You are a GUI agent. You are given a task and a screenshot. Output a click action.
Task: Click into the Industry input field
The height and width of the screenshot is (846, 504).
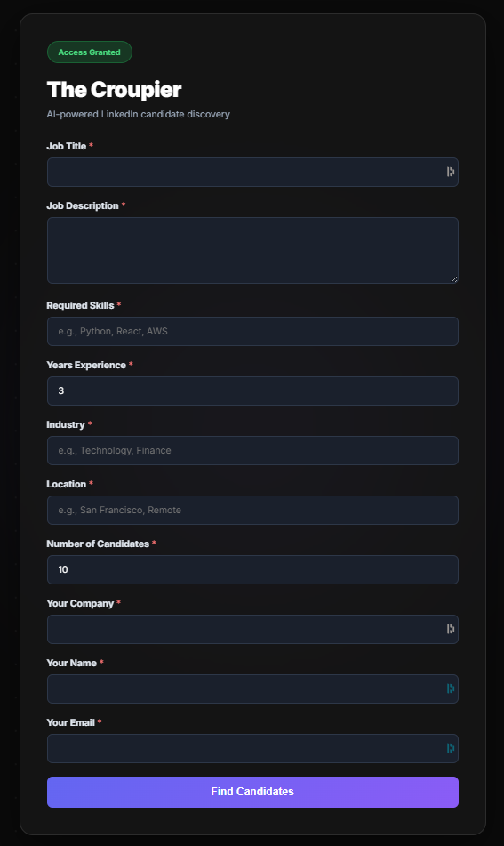point(252,450)
